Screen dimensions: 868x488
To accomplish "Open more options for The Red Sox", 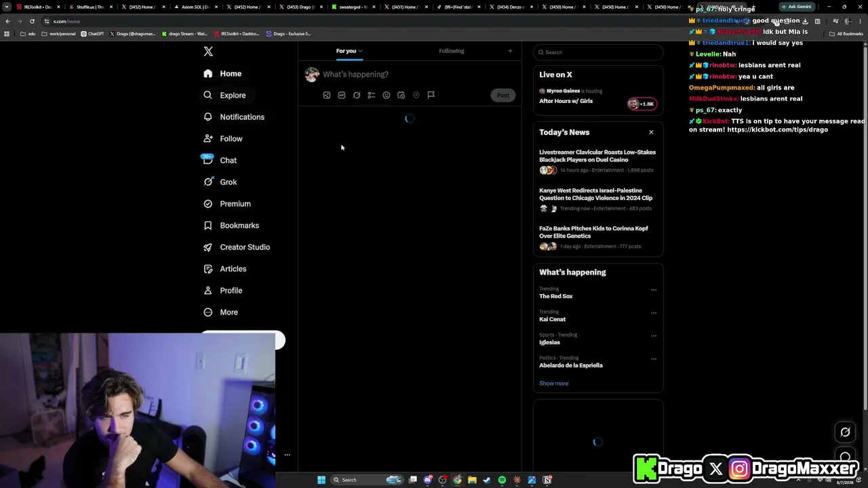I will (654, 290).
